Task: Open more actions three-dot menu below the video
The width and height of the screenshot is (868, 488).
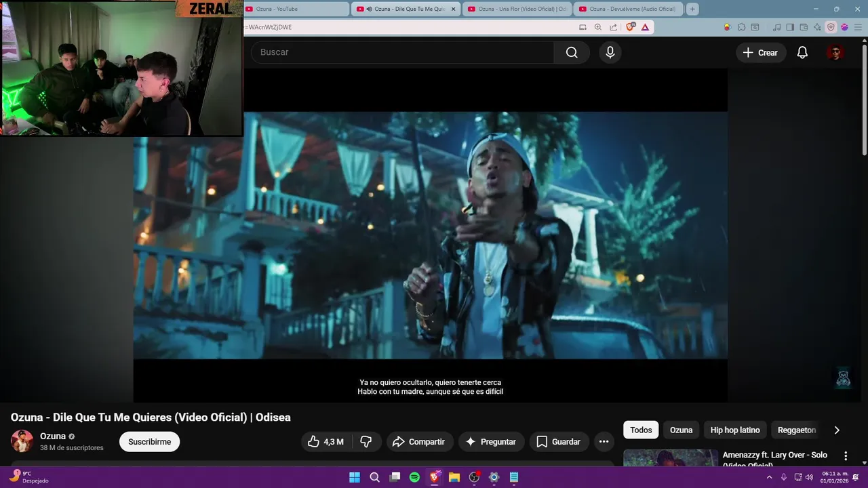Action: coord(604,441)
